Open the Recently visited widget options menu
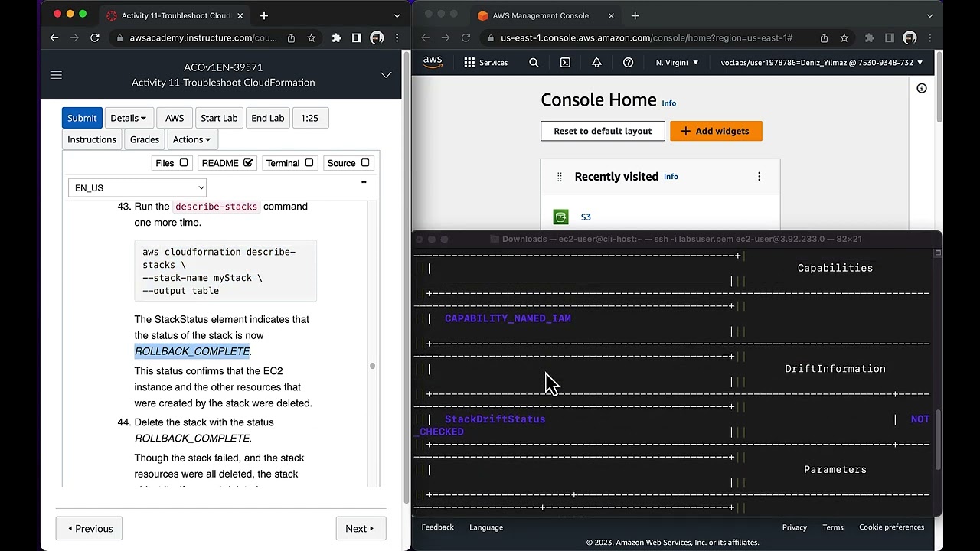980x551 pixels. 759,177
